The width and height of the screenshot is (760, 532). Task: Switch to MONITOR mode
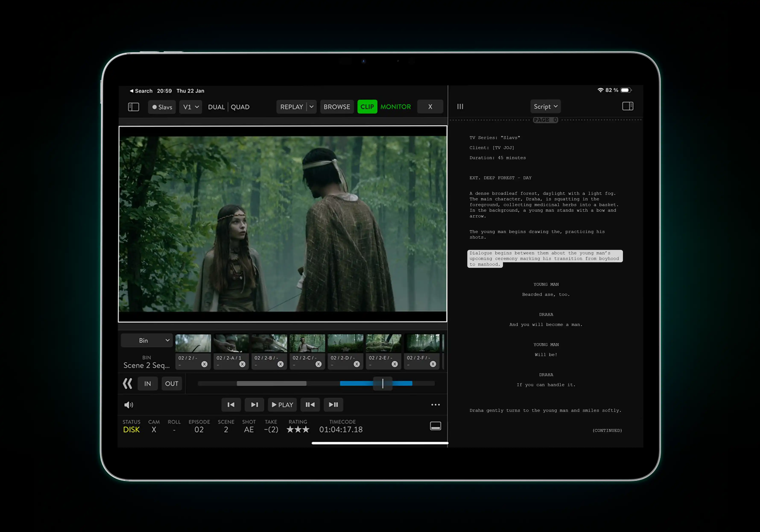pyautogui.click(x=396, y=107)
